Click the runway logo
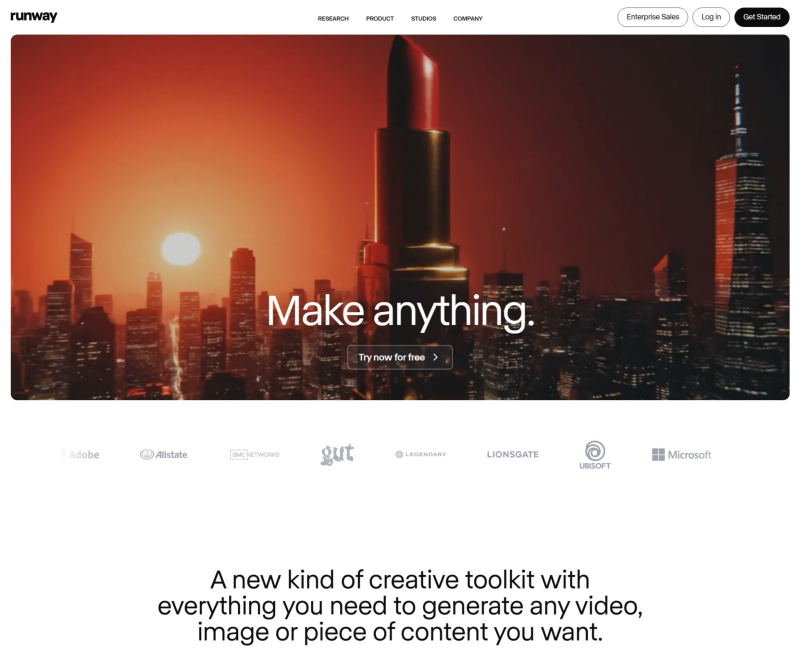This screenshot has width=800, height=650. click(x=34, y=16)
